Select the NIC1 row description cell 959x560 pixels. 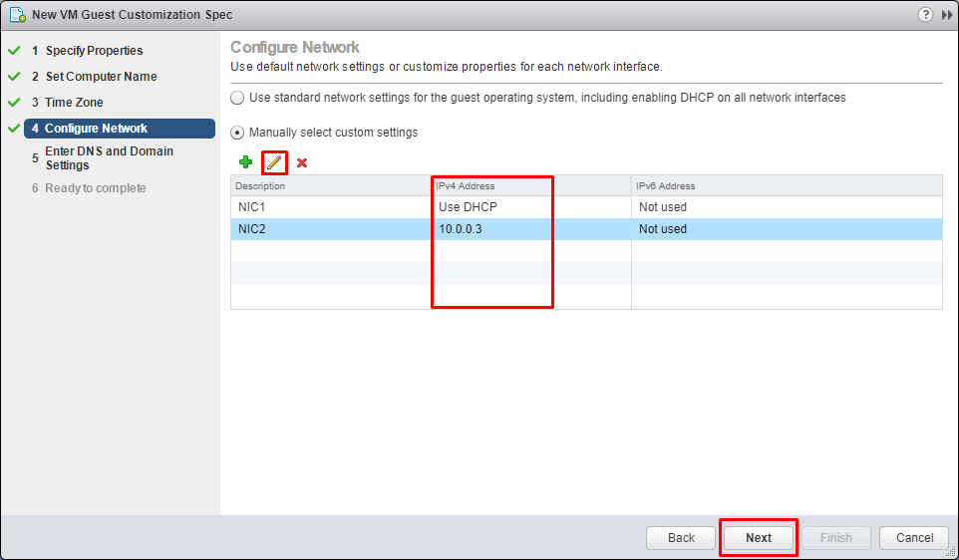click(331, 207)
